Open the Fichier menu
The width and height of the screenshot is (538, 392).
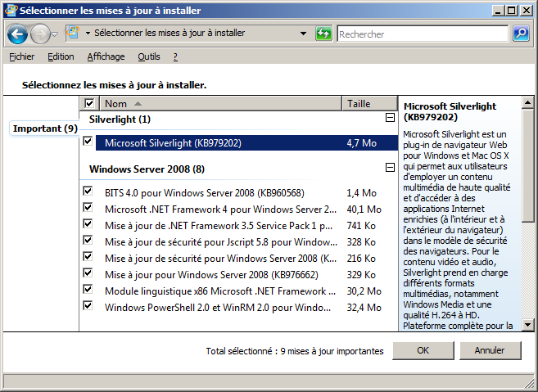coord(22,56)
